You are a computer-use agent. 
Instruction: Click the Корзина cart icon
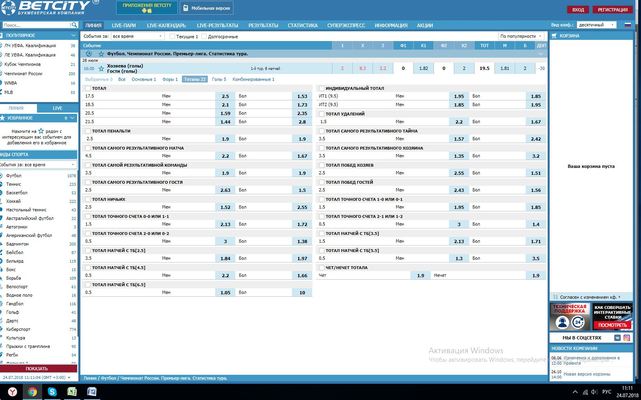click(x=554, y=36)
